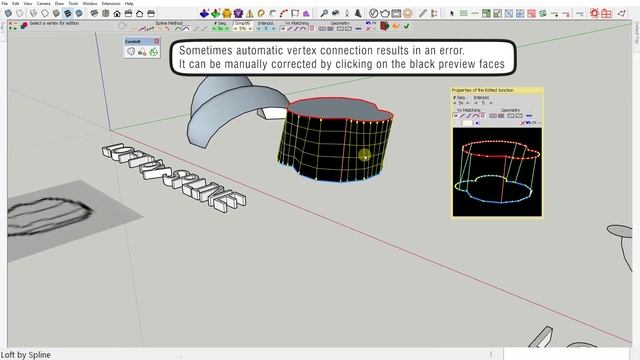
Task: Click the orange circular arrow icon
Action: tap(261, 13)
